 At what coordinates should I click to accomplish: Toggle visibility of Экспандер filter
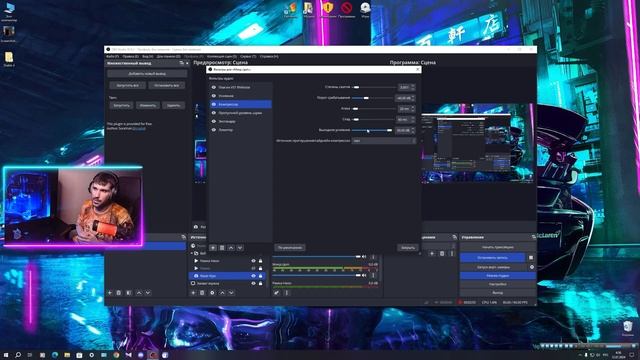coord(214,121)
